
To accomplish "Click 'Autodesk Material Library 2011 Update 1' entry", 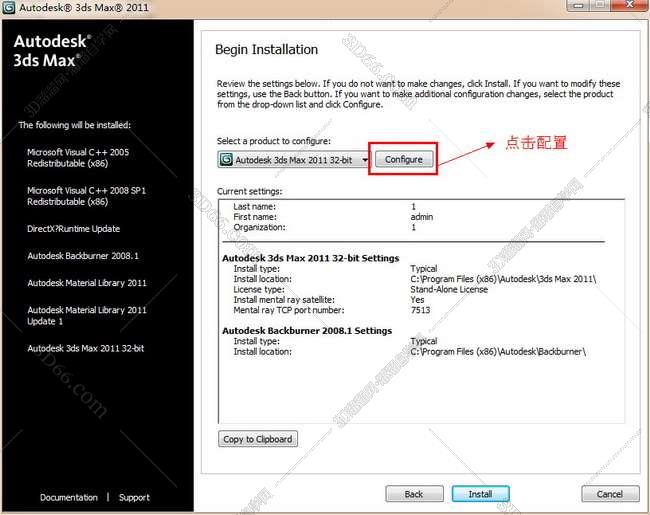I will 87,316.
